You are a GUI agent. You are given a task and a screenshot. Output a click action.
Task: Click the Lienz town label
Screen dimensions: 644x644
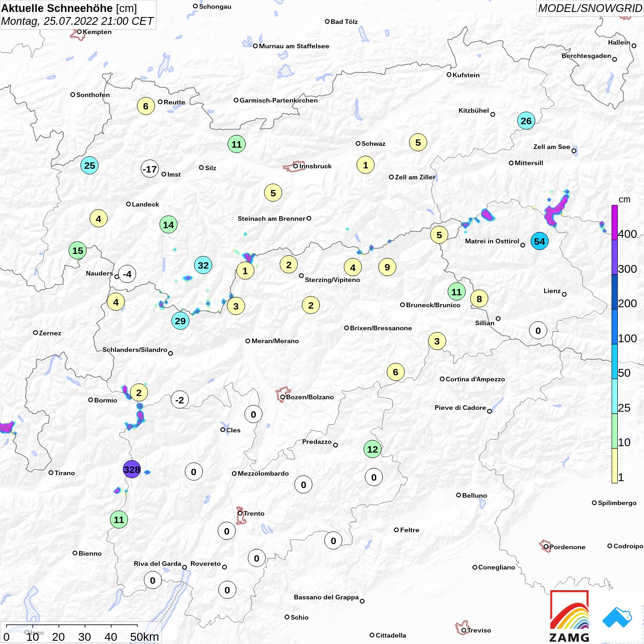[x=552, y=291]
